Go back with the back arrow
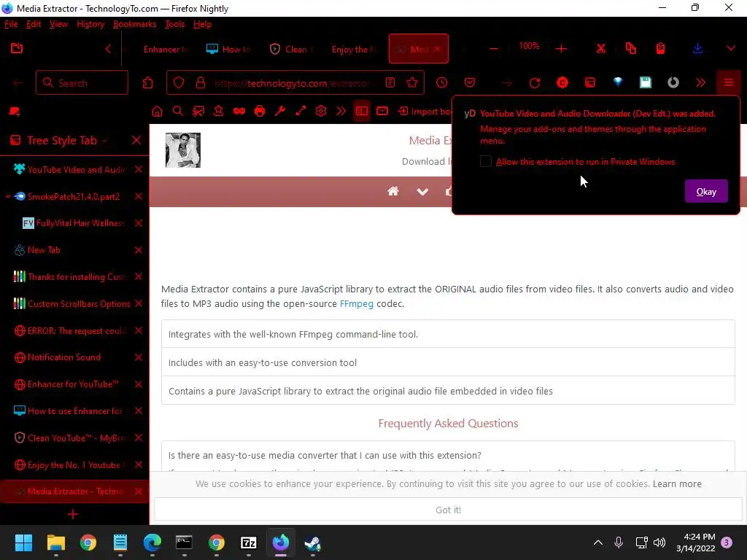 point(18,83)
